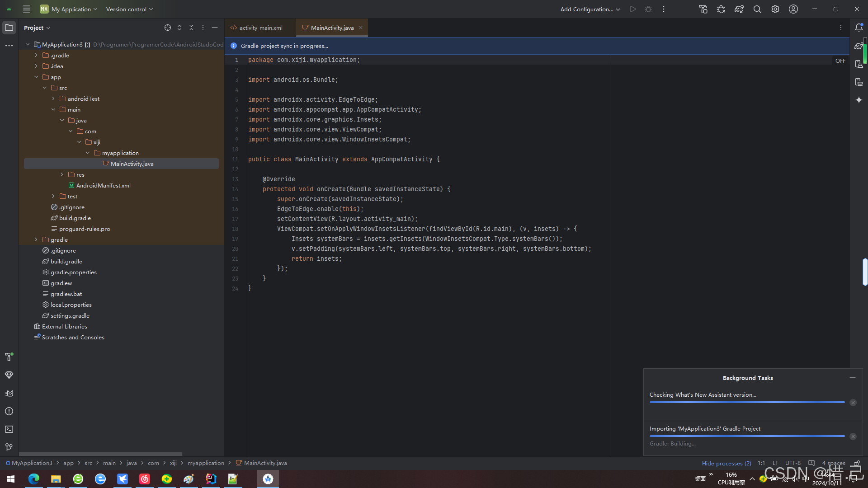Screen dimensions: 868x488
Task: Click the Debug bug icon
Action: point(648,9)
